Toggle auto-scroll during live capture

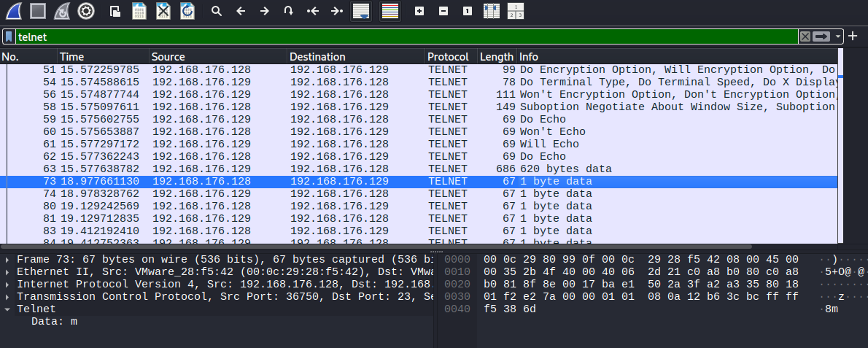(x=362, y=11)
